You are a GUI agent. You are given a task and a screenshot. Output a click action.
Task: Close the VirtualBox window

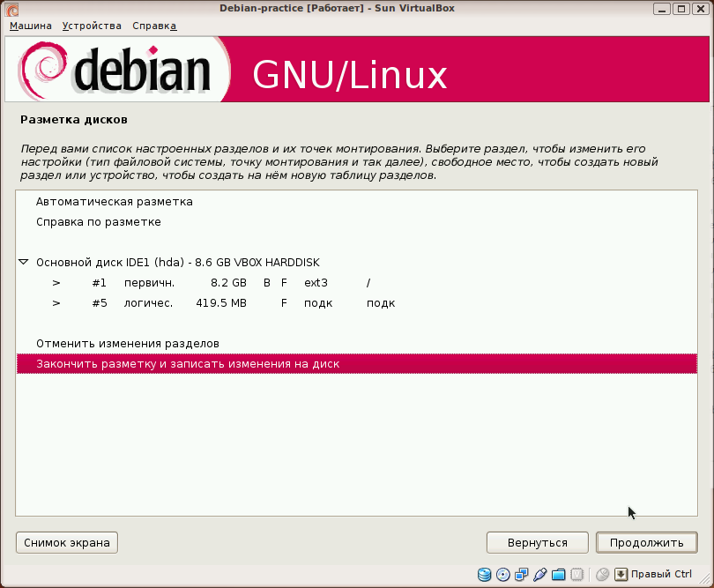tap(701, 9)
